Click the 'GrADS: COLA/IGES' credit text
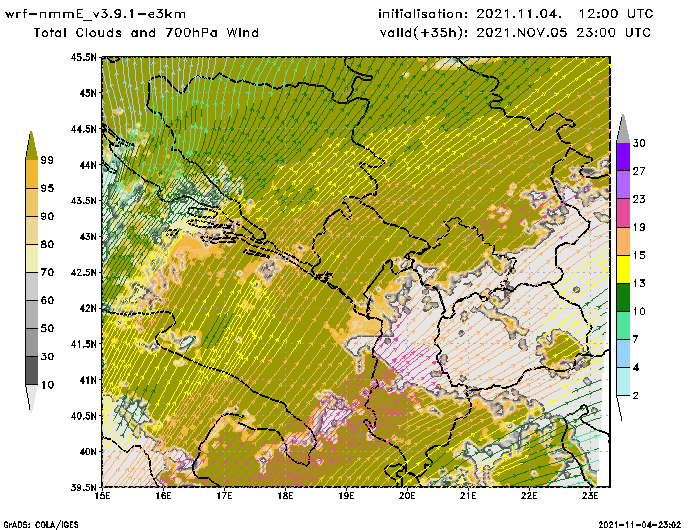The height and width of the screenshot is (530, 700). click(x=41, y=525)
